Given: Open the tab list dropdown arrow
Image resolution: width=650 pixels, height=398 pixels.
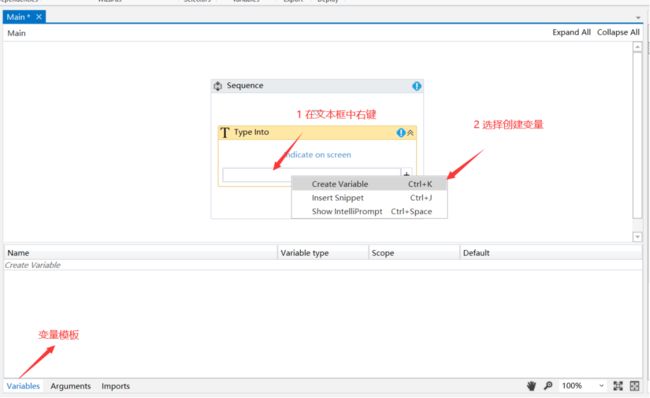Looking at the screenshot, I should (638, 17).
